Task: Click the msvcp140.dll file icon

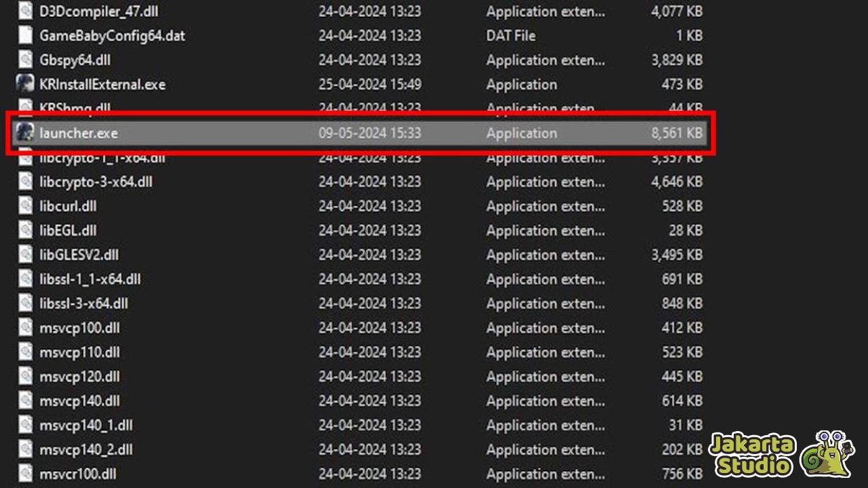Action: (25, 401)
